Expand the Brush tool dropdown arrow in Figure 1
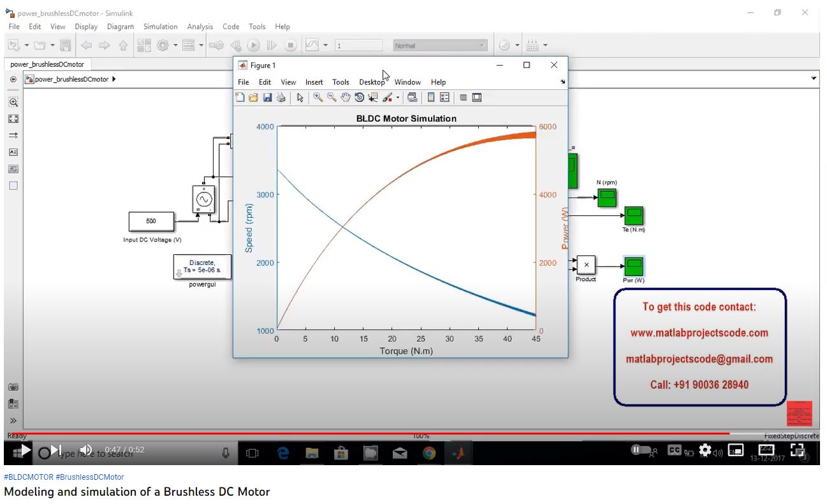This screenshot has width=827, height=504. [x=398, y=97]
